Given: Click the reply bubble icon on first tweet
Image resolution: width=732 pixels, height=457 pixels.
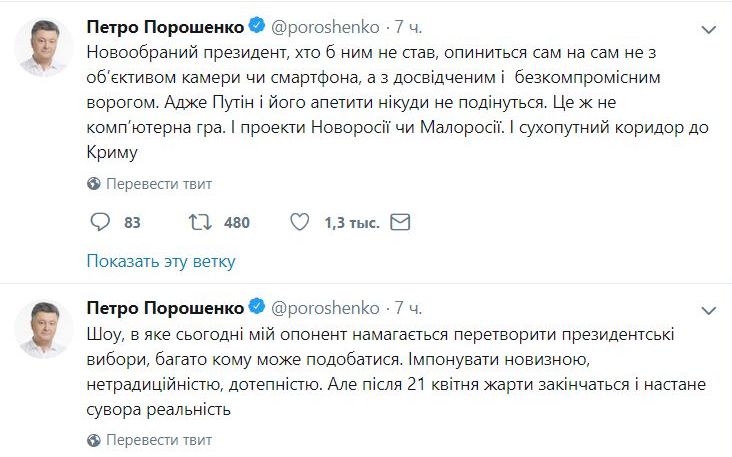Looking at the screenshot, I should click(x=100, y=222).
